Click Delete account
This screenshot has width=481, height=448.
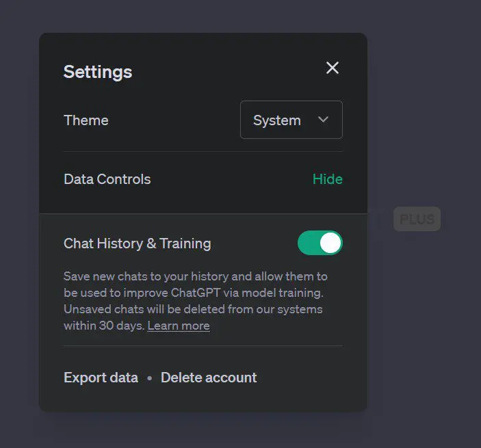(209, 378)
